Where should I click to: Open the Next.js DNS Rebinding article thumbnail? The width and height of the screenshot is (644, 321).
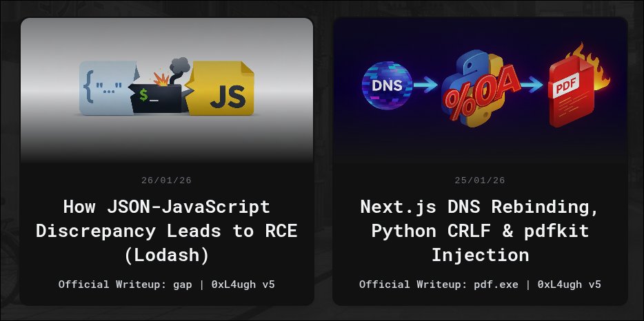tap(480, 90)
